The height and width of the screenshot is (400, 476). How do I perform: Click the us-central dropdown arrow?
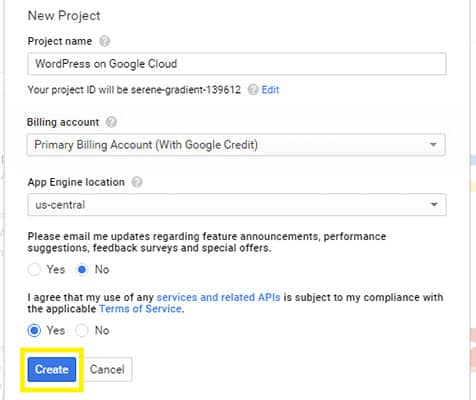point(434,204)
